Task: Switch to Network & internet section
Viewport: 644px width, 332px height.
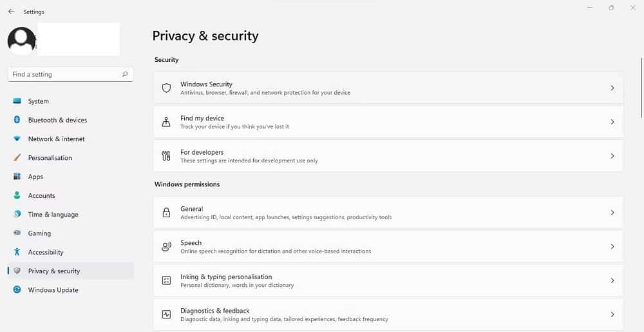Action: pyautogui.click(x=56, y=139)
